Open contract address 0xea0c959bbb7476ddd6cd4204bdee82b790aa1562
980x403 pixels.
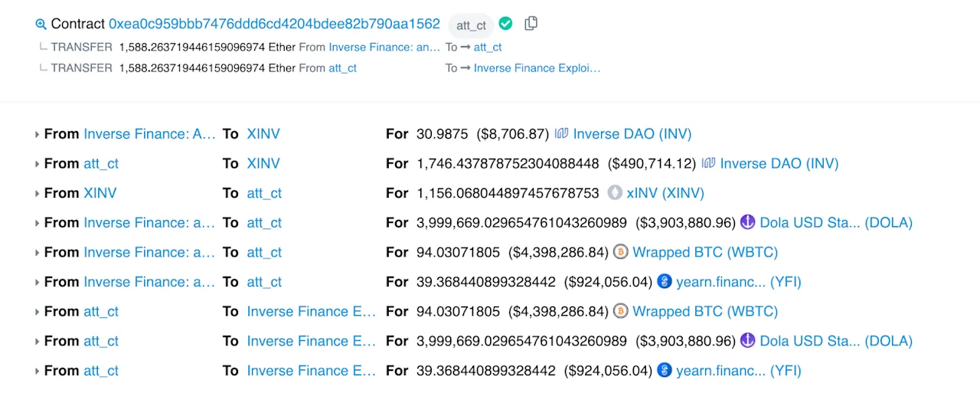click(274, 24)
